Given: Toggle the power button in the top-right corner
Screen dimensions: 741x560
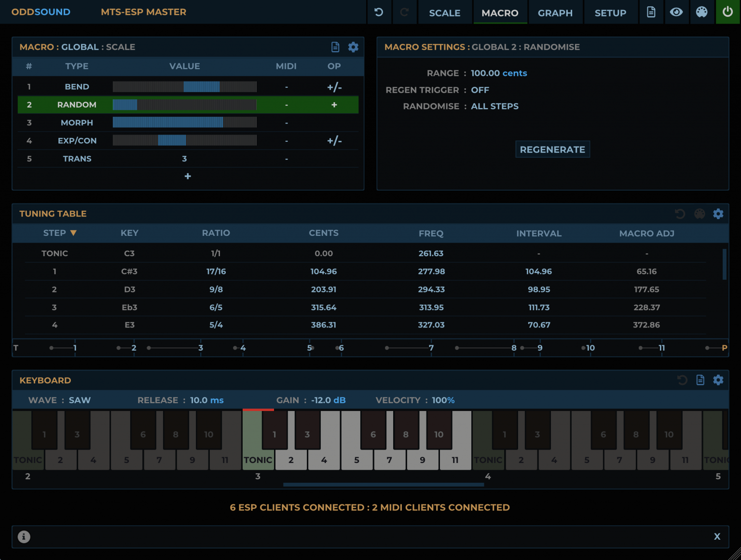Looking at the screenshot, I should (x=728, y=12).
